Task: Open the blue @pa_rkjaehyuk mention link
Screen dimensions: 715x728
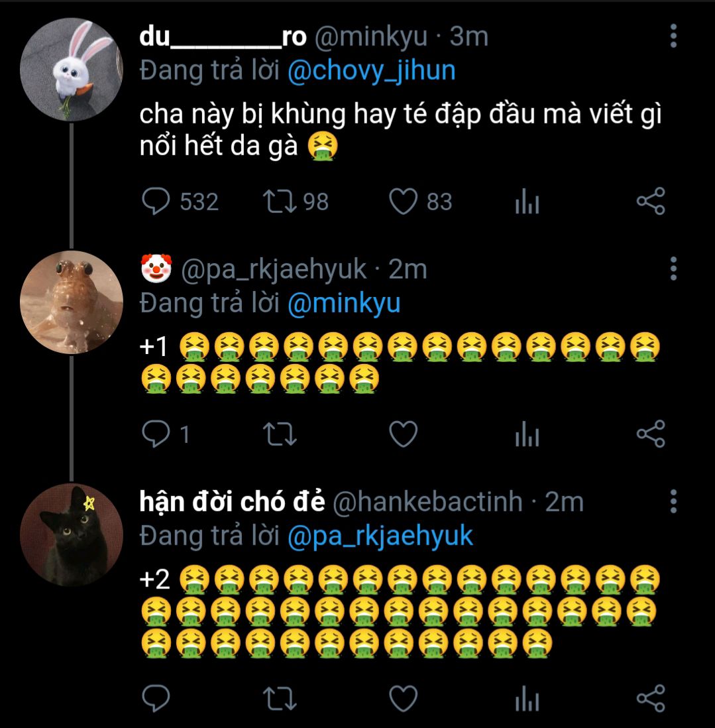Action: (380, 536)
